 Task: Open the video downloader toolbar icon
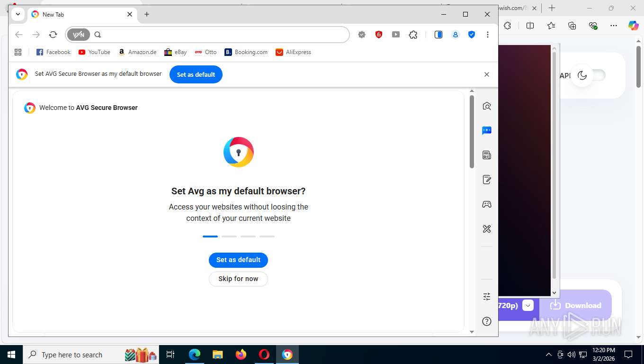point(396,35)
